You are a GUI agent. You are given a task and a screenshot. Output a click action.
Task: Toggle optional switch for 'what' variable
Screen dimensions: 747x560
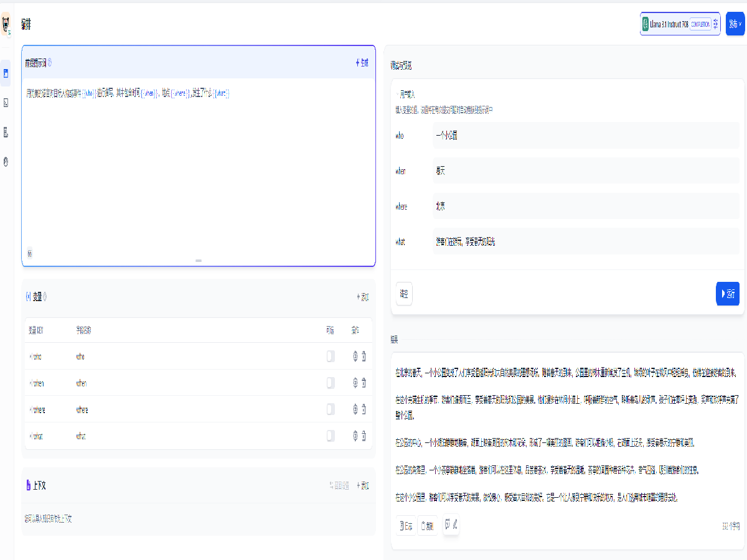pyautogui.click(x=331, y=436)
